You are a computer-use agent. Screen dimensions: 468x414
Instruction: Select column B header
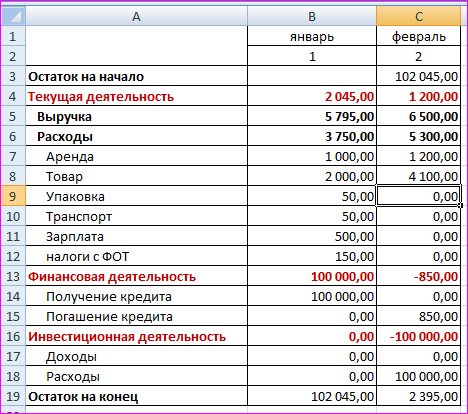click(x=312, y=16)
